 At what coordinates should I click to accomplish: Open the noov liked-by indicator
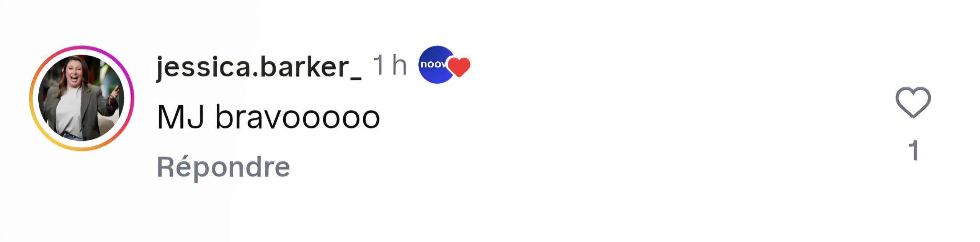tap(444, 65)
